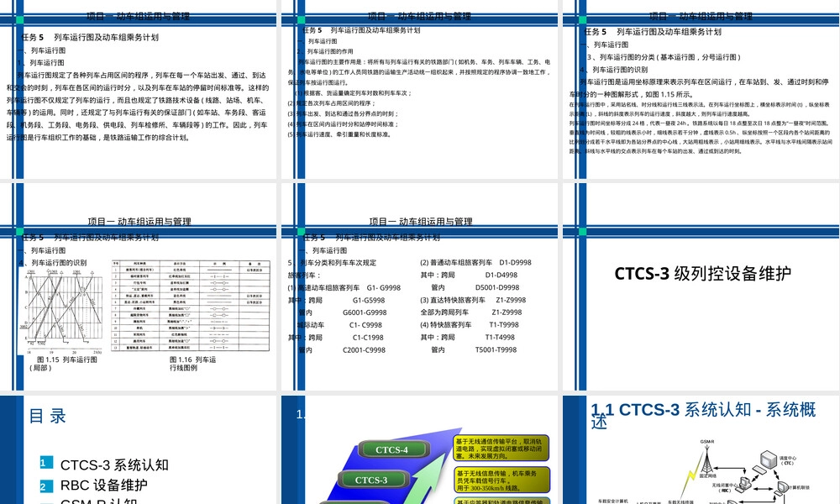The image size is (840, 504).
Task: Click the 调度中心 (CTC) computer icon
Action: pyautogui.click(x=769, y=459)
